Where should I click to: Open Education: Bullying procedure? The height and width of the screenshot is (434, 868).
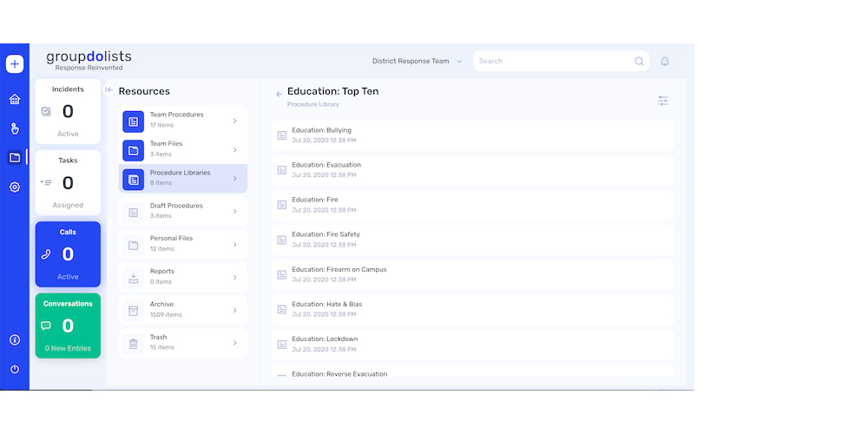[x=473, y=135]
